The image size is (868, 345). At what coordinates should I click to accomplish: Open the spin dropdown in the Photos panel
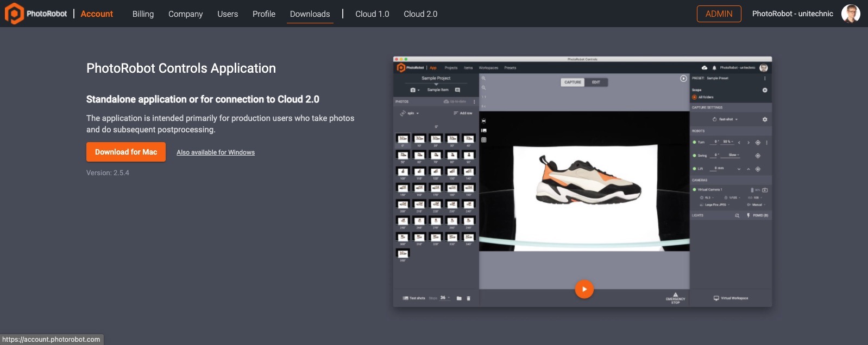410,113
